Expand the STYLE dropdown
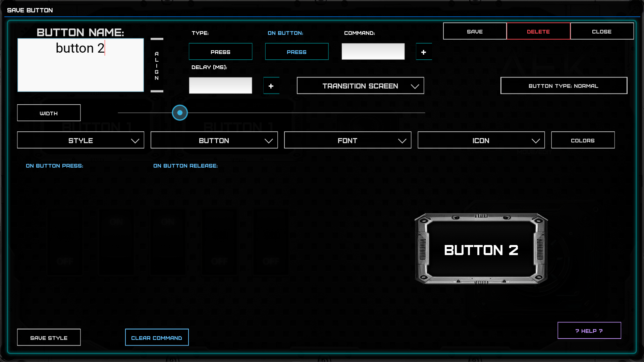Screen dimensions: 644x362 [80, 140]
